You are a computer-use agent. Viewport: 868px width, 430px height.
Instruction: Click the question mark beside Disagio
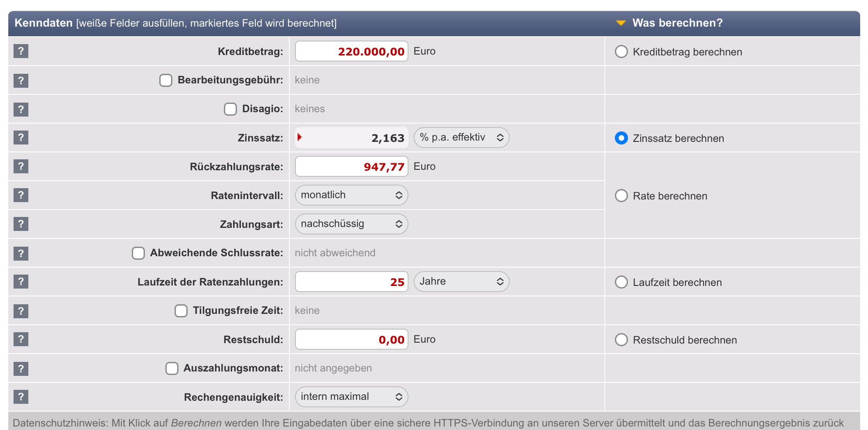(x=21, y=109)
